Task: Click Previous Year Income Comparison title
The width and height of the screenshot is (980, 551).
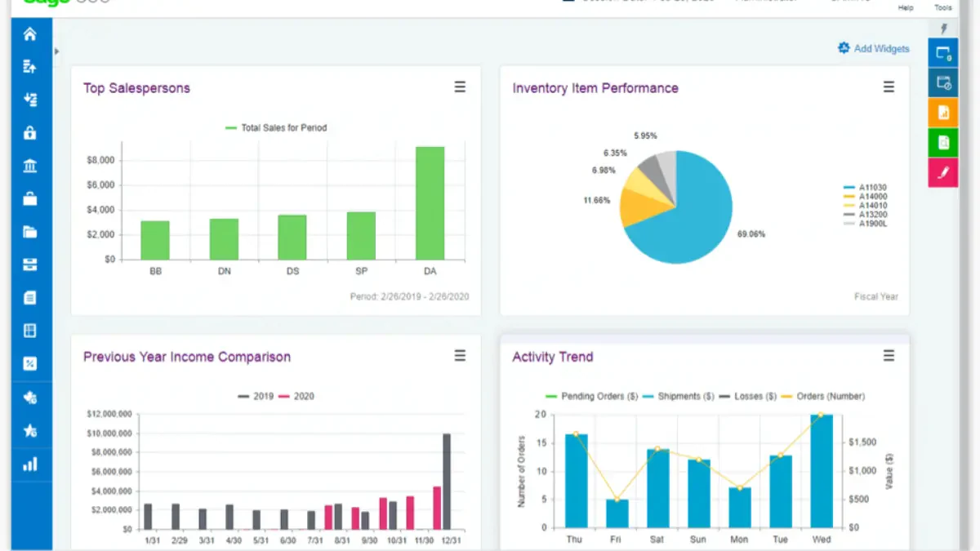Action: [187, 357]
